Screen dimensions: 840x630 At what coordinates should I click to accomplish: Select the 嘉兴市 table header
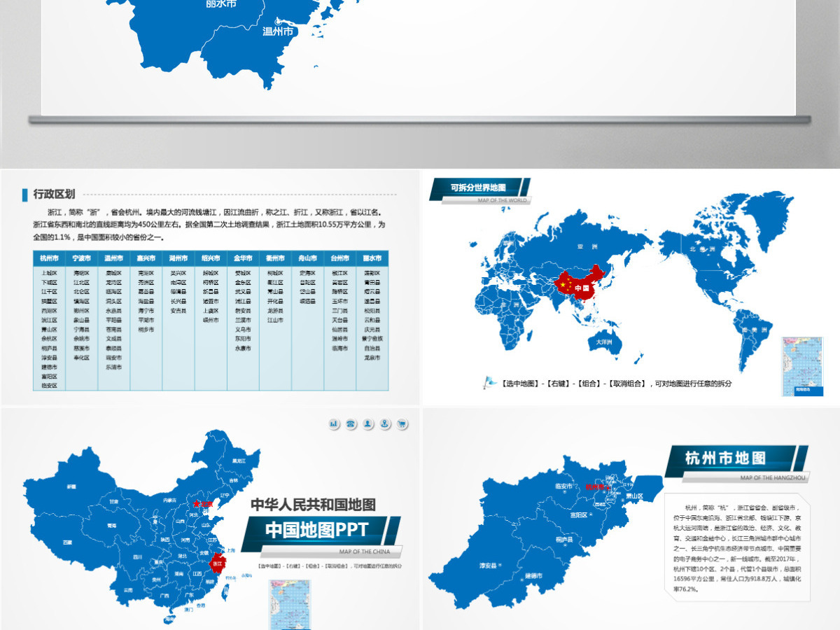146,258
